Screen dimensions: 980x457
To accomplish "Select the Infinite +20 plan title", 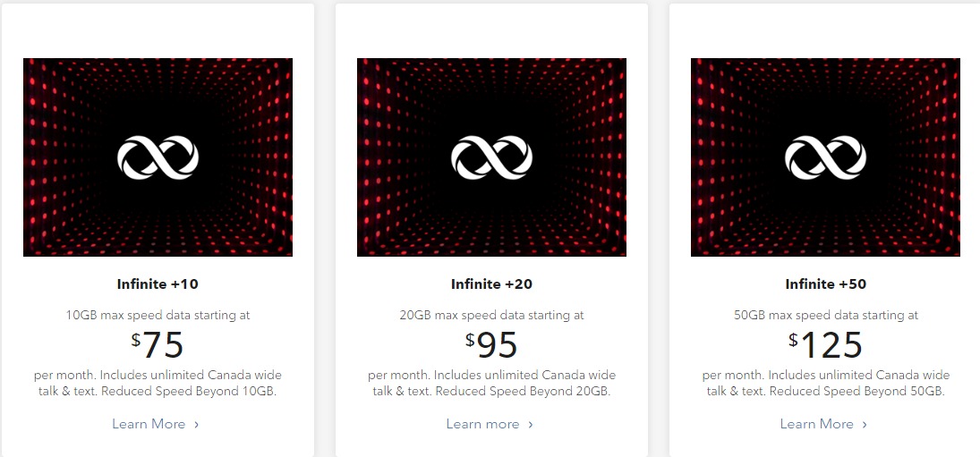I will click(492, 284).
